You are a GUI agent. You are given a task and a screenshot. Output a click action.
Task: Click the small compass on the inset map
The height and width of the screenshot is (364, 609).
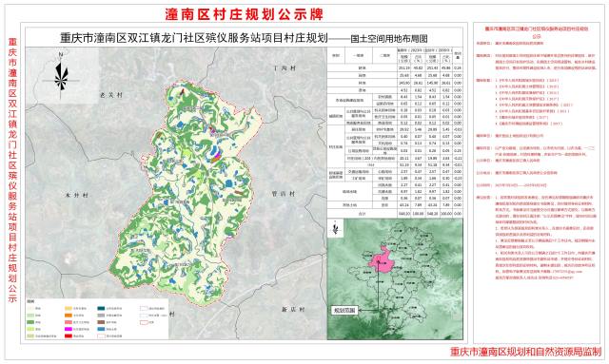tap(336, 228)
